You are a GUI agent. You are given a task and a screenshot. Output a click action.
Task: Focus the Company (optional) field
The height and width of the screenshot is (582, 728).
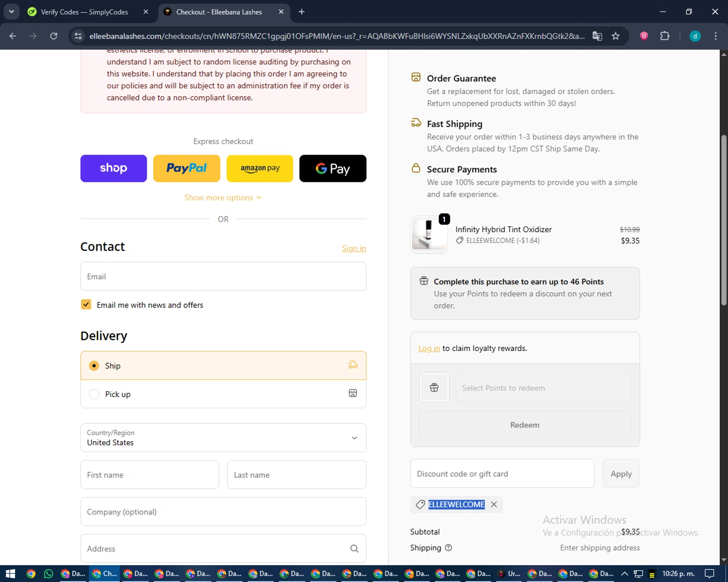pyautogui.click(x=223, y=512)
